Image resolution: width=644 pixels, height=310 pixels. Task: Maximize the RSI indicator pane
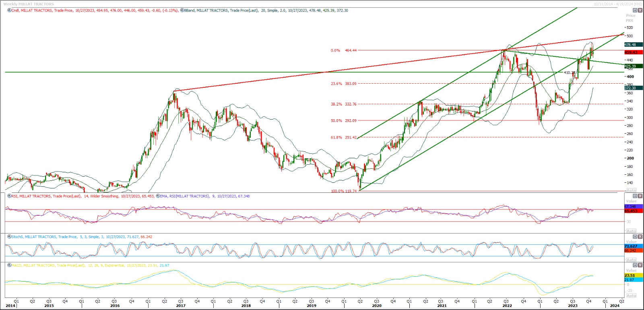coord(635,196)
